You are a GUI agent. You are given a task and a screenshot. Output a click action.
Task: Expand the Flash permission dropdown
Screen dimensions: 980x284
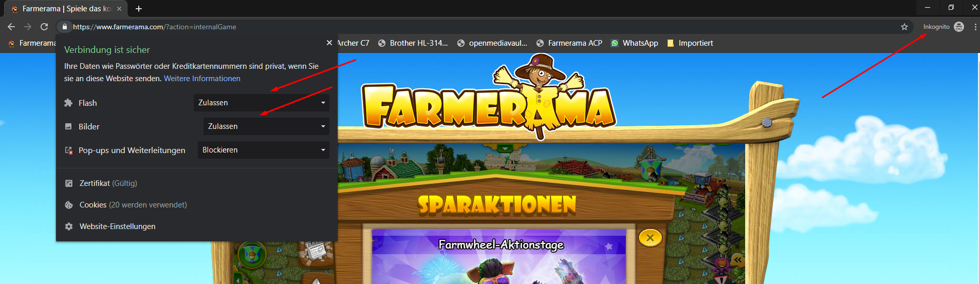click(x=262, y=103)
